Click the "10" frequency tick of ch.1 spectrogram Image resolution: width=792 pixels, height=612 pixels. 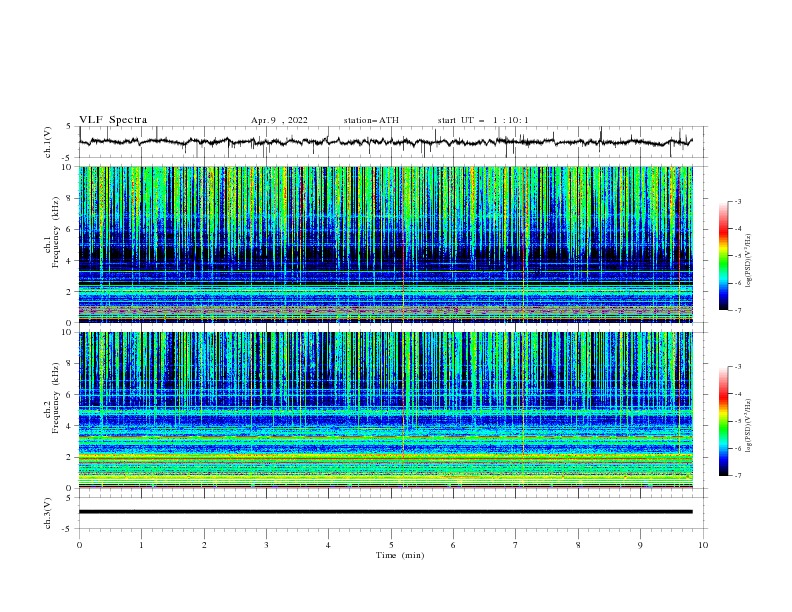pyautogui.click(x=69, y=167)
